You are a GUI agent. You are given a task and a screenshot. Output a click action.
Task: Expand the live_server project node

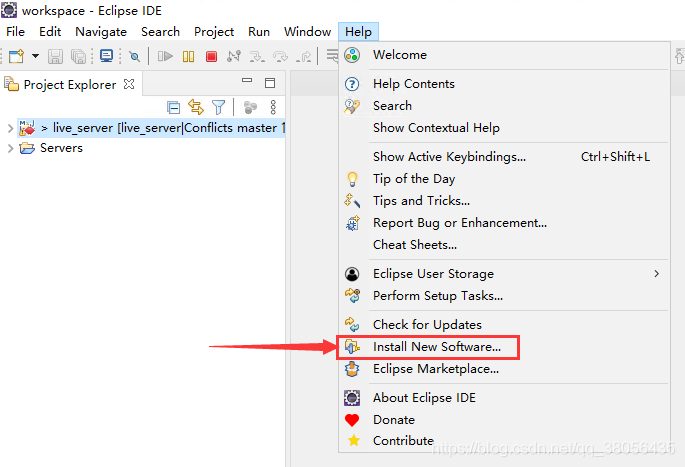[x=10, y=128]
